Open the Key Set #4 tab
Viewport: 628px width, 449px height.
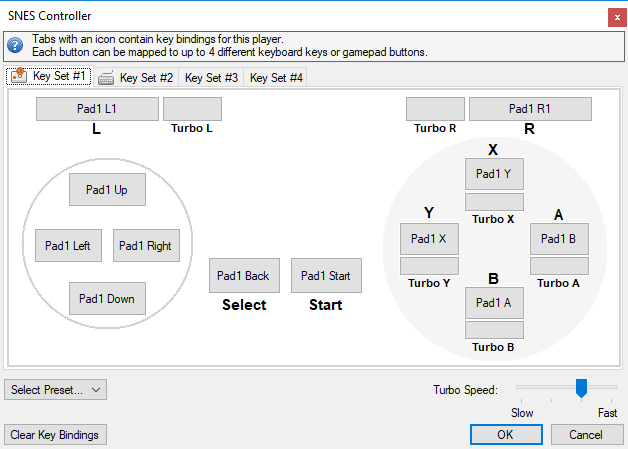tap(276, 78)
